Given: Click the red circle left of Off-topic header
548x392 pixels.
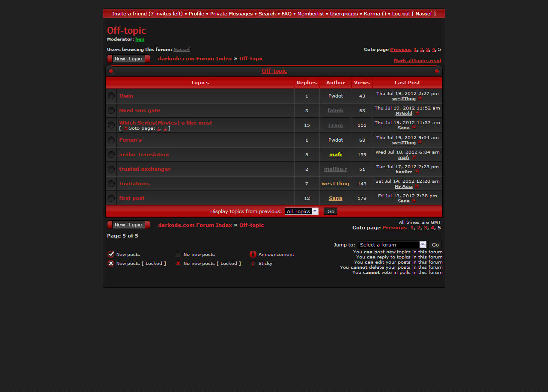Looking at the screenshot, I should pyautogui.click(x=111, y=71).
